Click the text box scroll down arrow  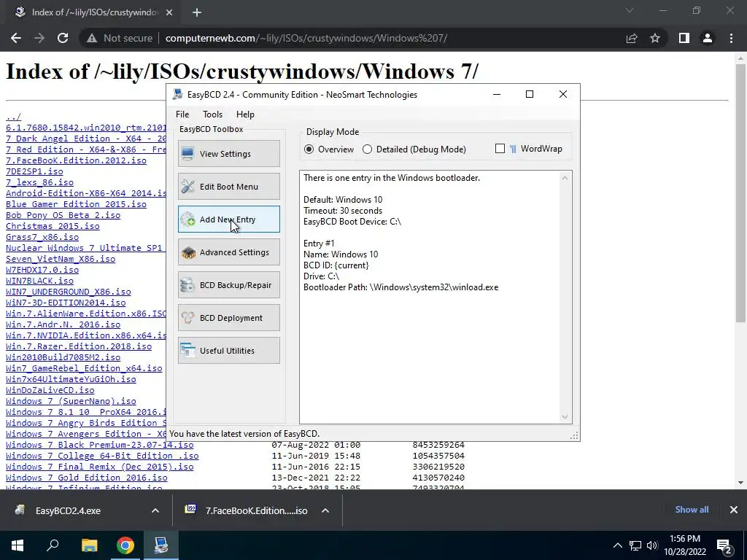[x=565, y=416]
